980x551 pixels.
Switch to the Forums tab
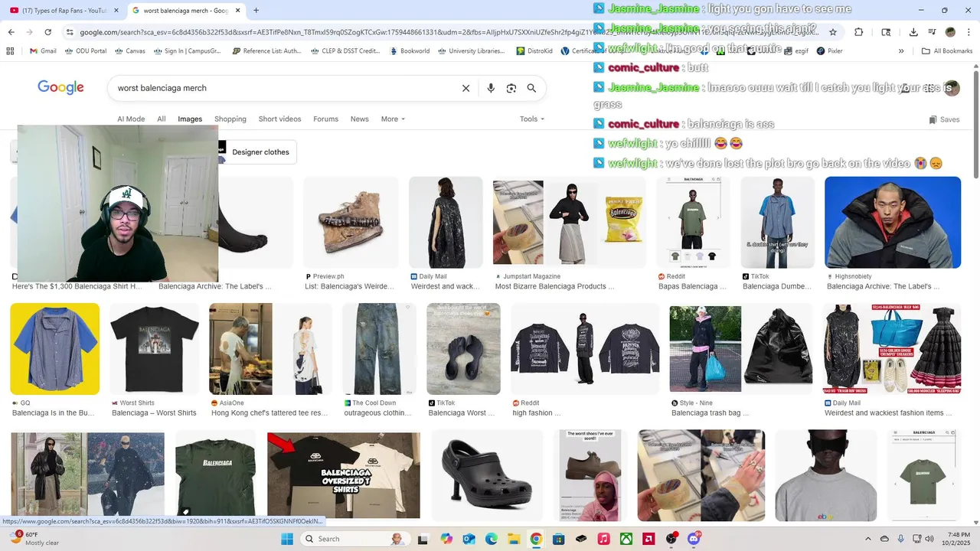pyautogui.click(x=325, y=119)
